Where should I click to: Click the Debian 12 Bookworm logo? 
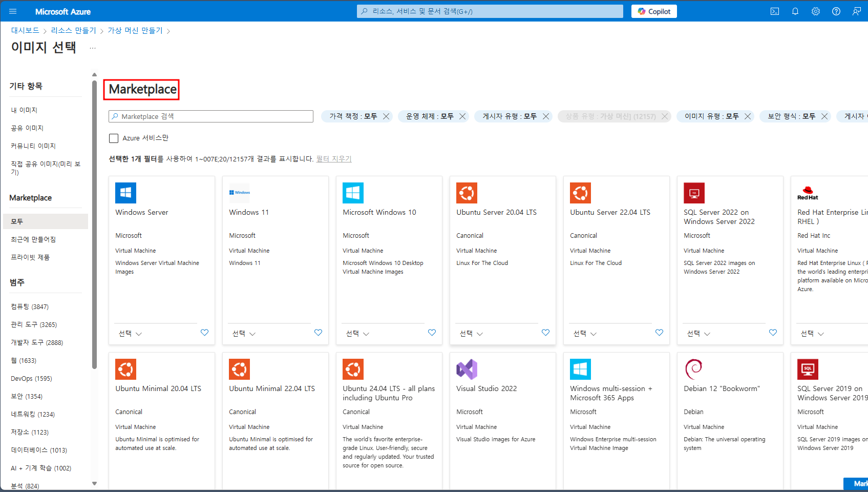pyautogui.click(x=694, y=369)
